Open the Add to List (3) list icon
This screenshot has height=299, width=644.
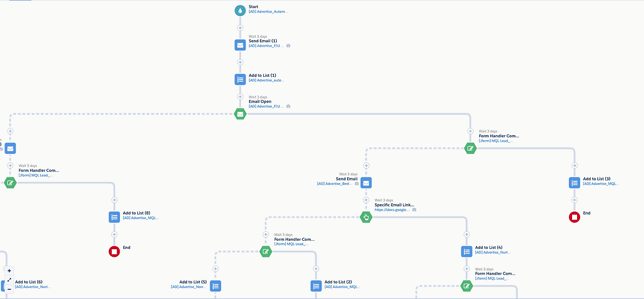[575, 182]
